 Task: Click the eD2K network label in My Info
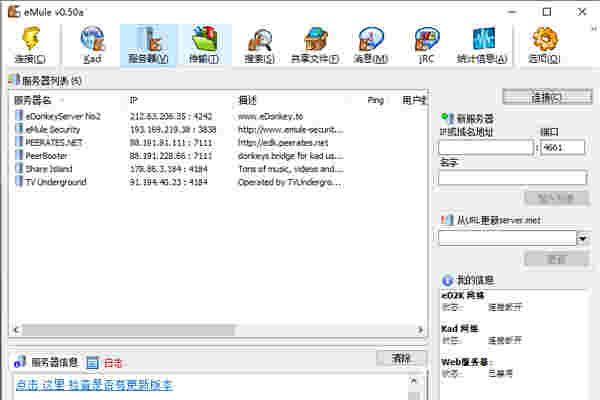463,295
